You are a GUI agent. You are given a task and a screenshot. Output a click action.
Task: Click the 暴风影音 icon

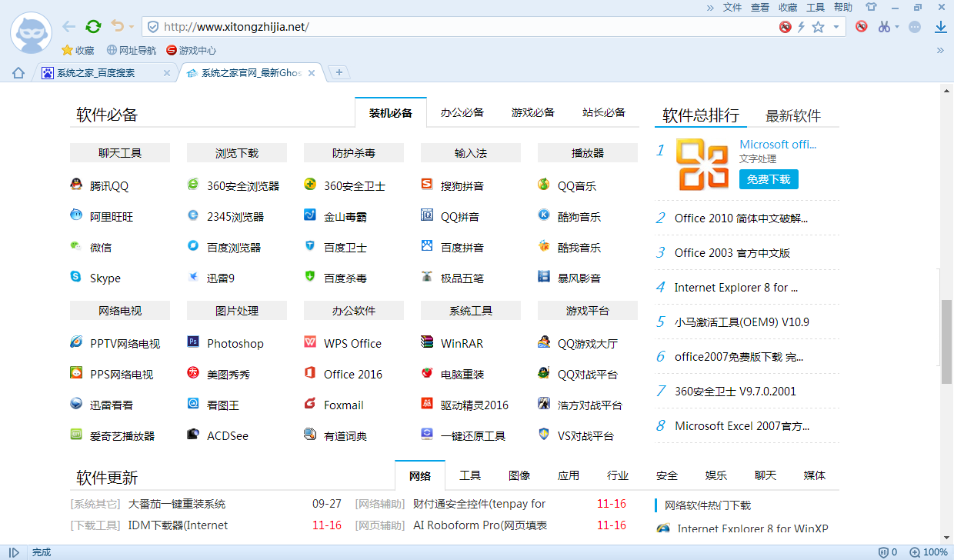click(x=544, y=277)
